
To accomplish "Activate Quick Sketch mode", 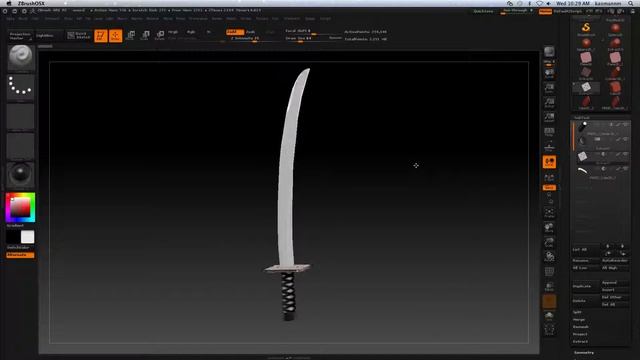I will coord(78,36).
